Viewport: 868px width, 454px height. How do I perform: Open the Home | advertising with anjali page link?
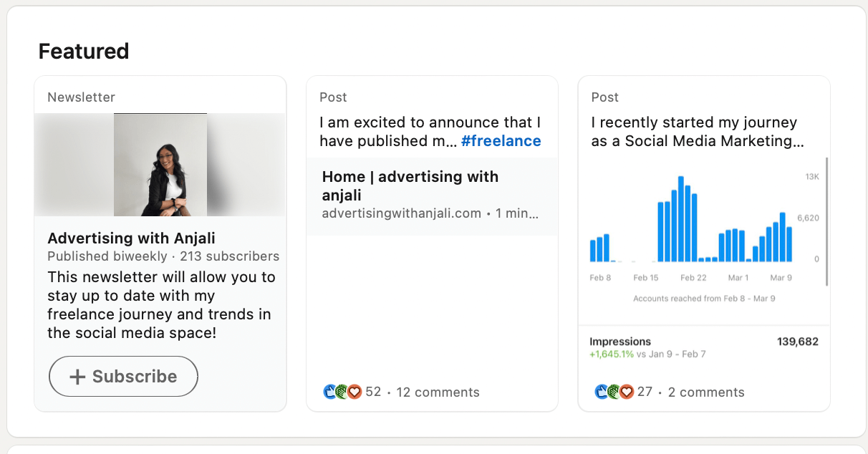click(x=410, y=185)
